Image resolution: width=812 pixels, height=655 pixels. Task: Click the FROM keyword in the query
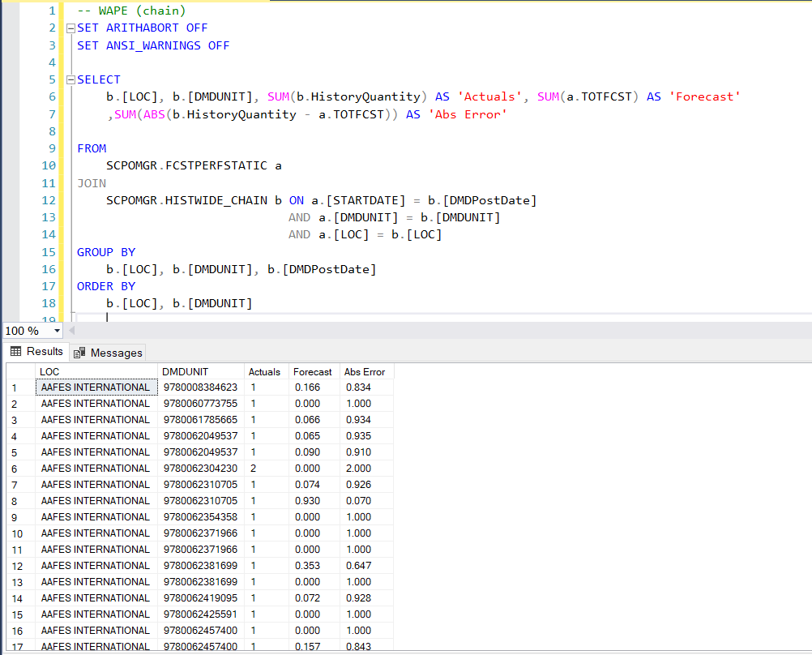tap(92, 148)
